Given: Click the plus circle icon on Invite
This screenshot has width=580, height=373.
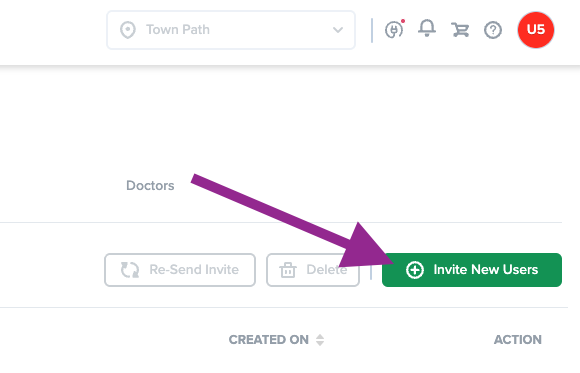Looking at the screenshot, I should click(x=415, y=270).
